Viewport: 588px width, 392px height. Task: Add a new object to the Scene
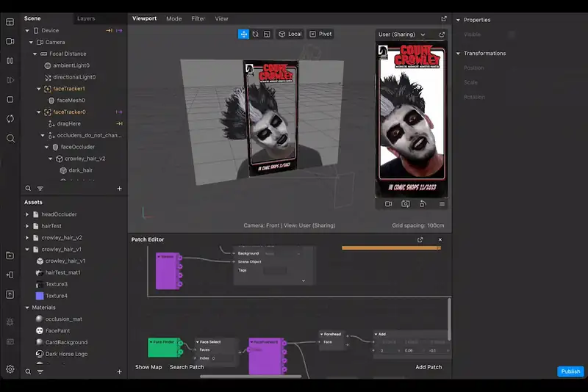(119, 189)
